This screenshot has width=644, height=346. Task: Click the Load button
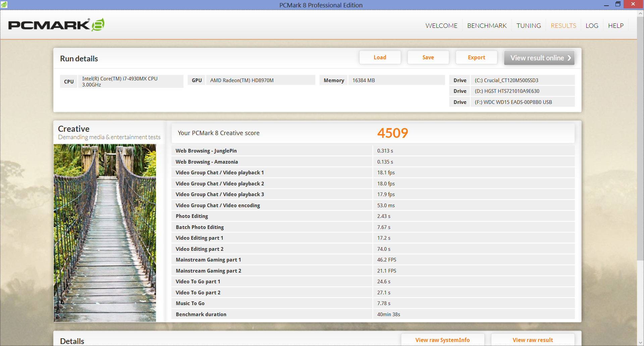(380, 57)
